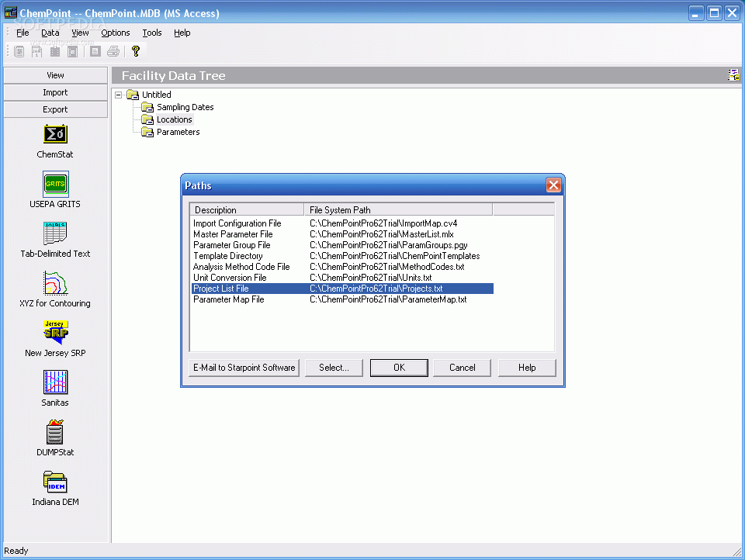This screenshot has height=560, width=745.
Task: Select the Parameter Map File row
Action: click(342, 299)
